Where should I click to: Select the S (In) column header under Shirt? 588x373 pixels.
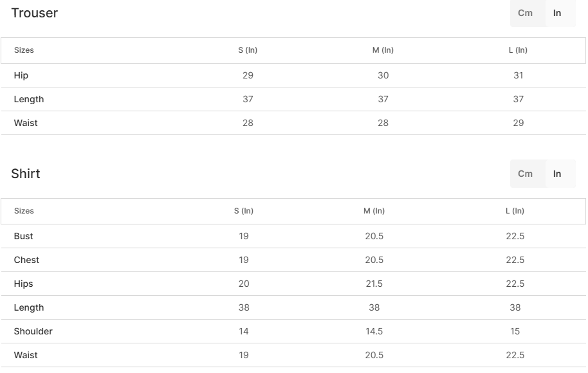point(244,211)
